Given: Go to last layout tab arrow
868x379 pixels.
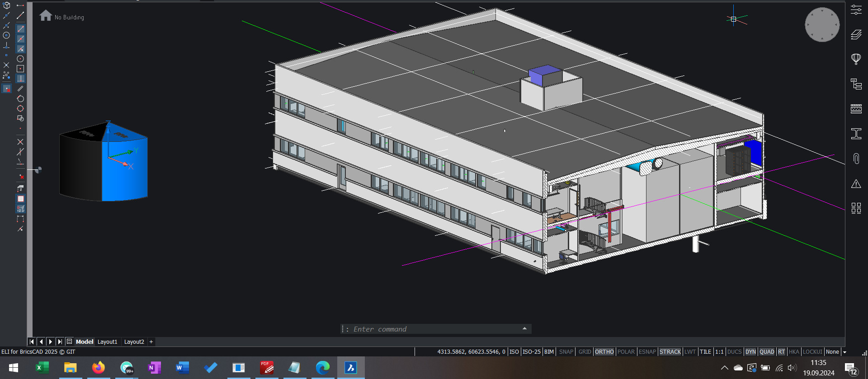Looking at the screenshot, I should point(60,342).
